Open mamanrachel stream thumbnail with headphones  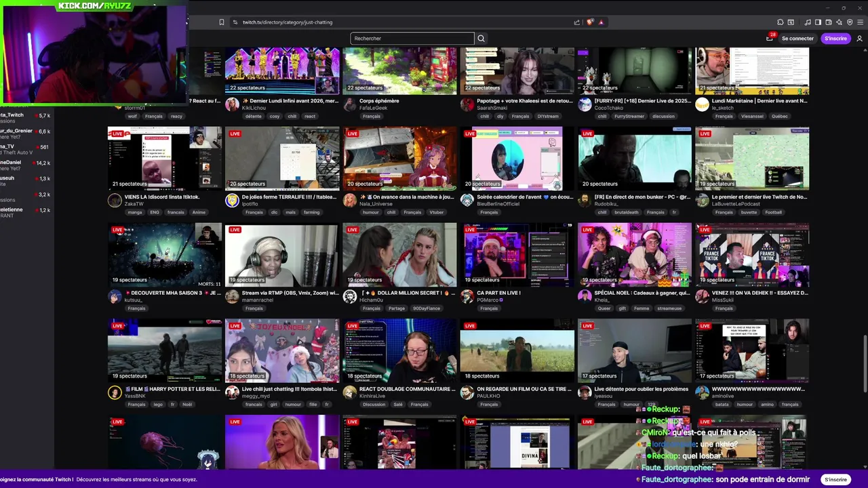click(x=282, y=254)
